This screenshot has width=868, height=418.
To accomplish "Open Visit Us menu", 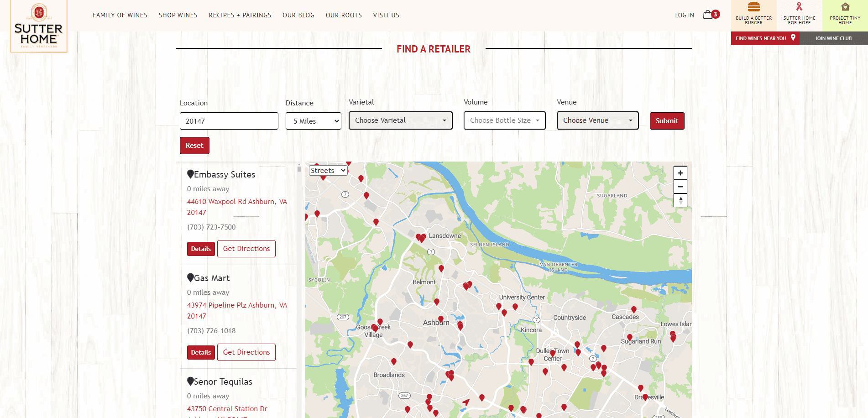I will pos(386,15).
